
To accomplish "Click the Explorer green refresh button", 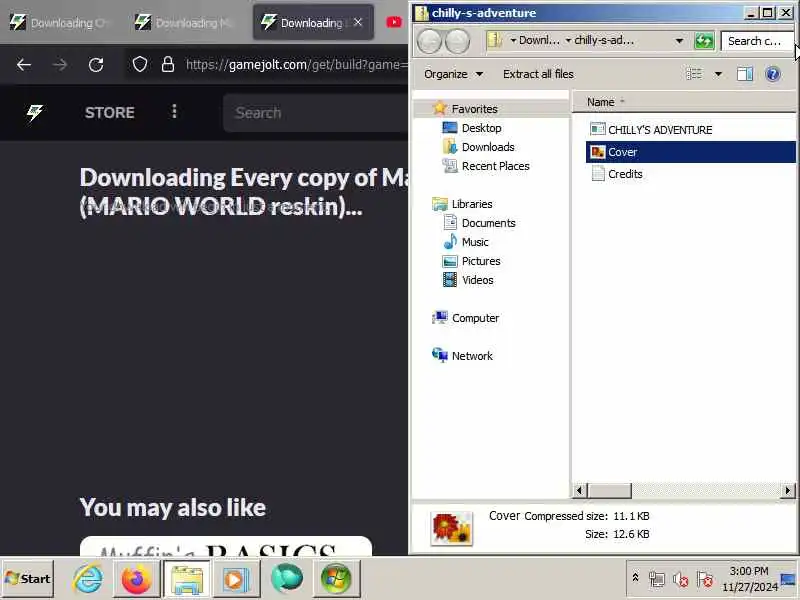I will click(704, 41).
